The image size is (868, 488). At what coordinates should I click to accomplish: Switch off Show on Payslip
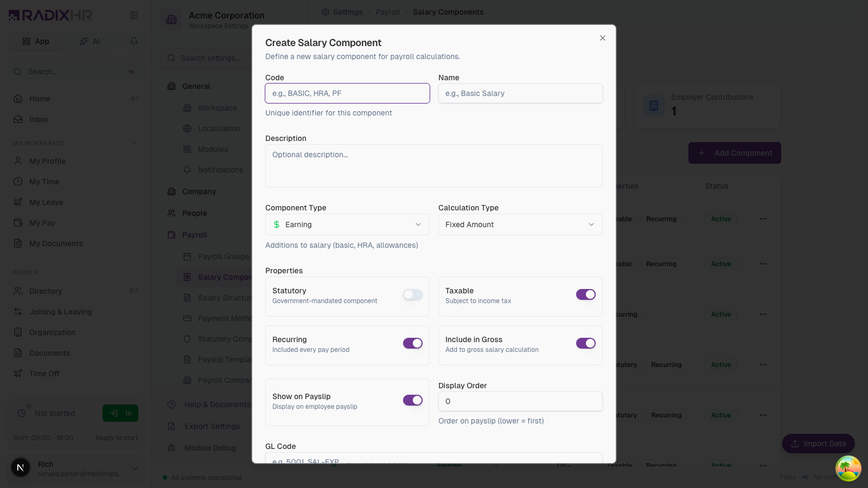click(x=413, y=400)
